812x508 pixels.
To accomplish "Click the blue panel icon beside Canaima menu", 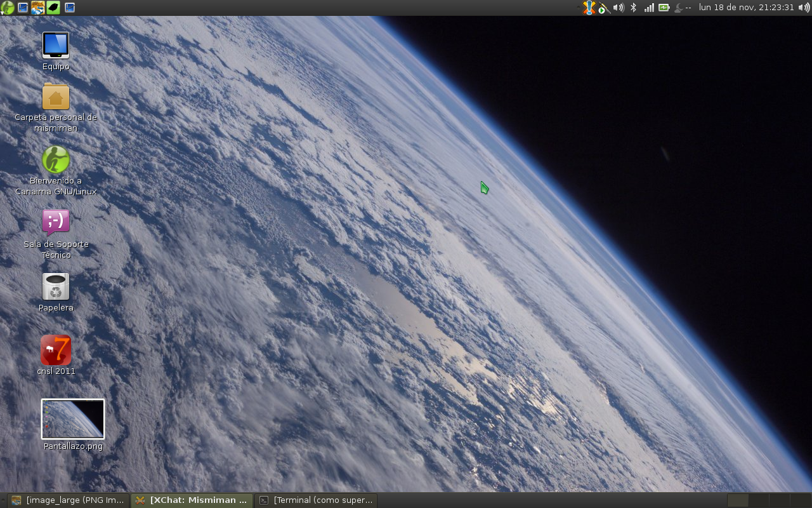I will tap(23, 8).
